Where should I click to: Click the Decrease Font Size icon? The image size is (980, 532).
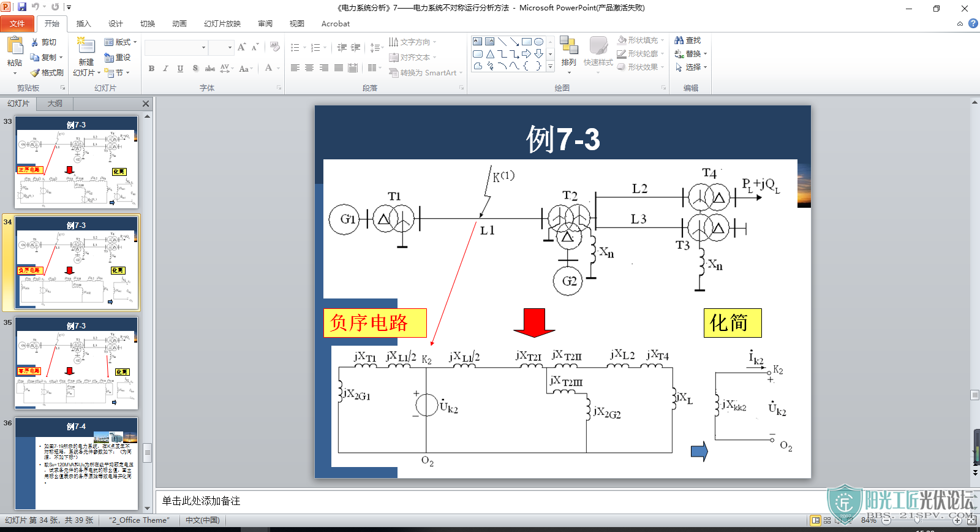(255, 47)
